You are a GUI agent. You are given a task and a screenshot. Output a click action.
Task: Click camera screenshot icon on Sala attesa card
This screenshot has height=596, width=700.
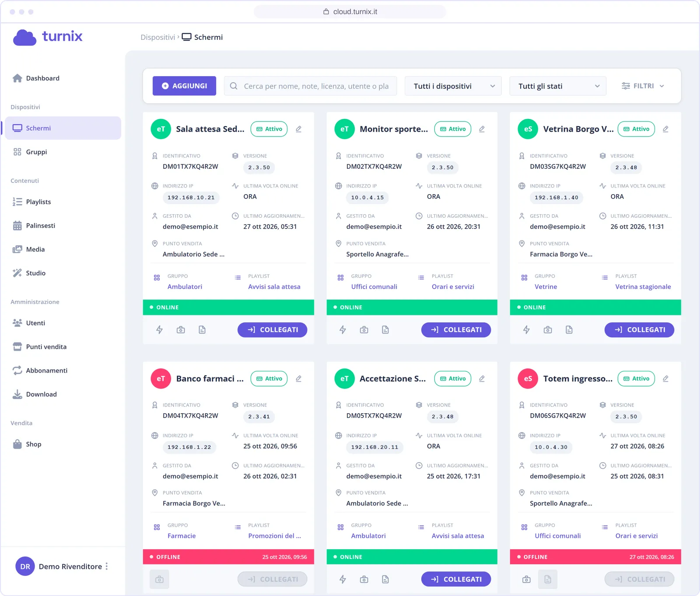pos(181,330)
